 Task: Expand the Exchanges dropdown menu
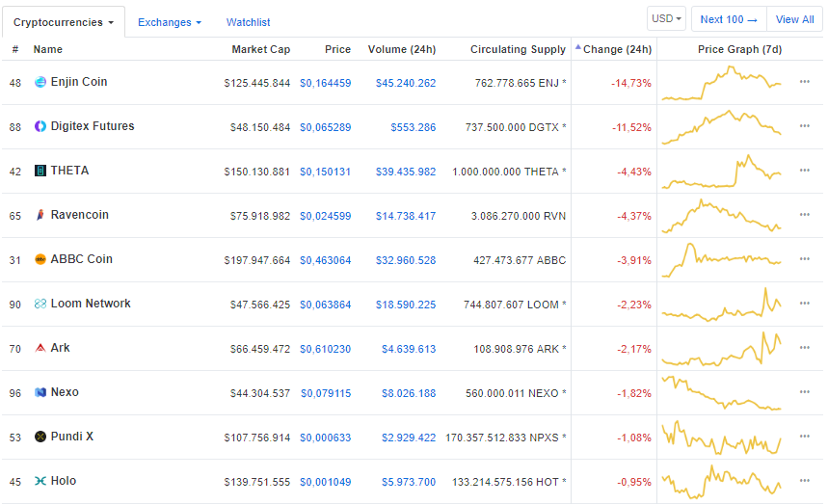tap(170, 22)
